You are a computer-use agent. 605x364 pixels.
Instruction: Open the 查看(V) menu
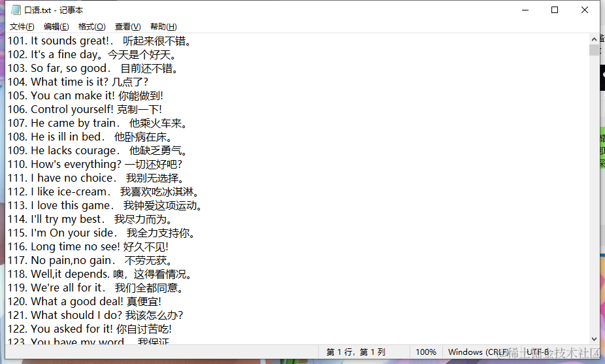click(x=127, y=27)
